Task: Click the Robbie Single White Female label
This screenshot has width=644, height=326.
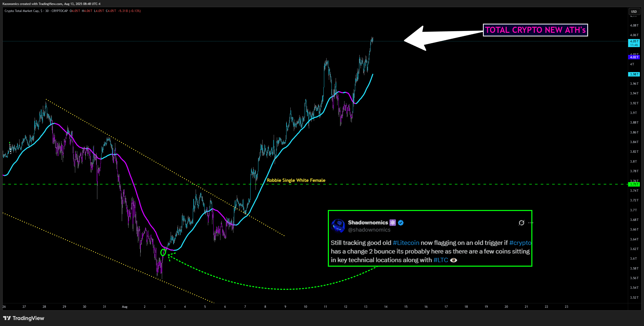Action: click(x=296, y=180)
